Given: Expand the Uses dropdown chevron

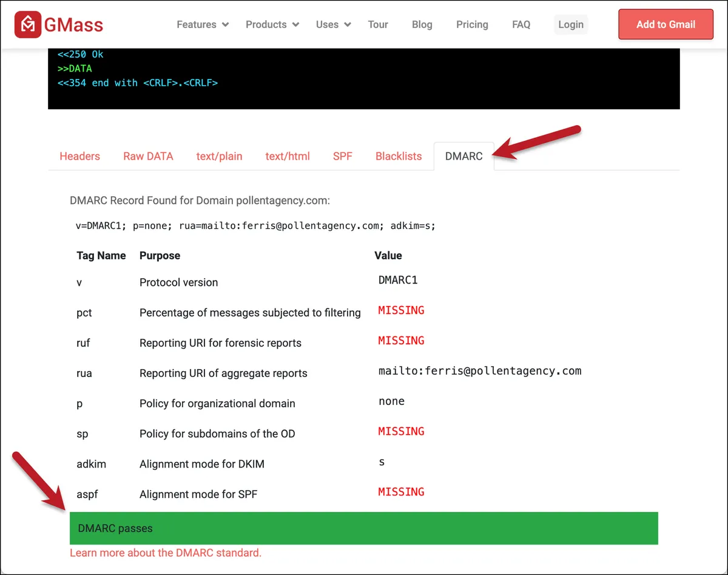Looking at the screenshot, I should pos(348,25).
